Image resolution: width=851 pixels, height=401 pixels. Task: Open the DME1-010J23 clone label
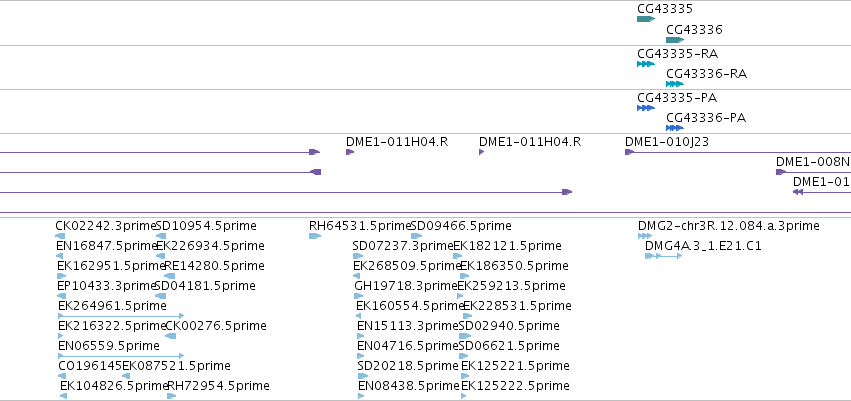tap(667, 142)
